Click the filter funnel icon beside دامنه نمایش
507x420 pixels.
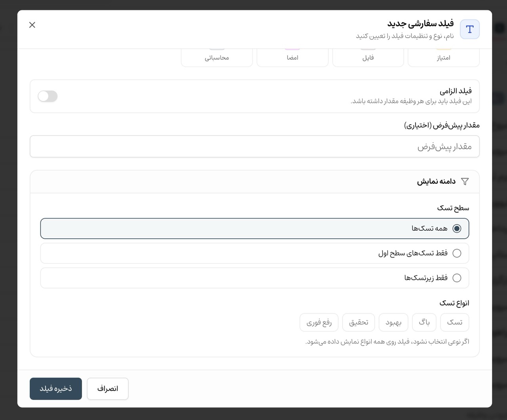(x=465, y=181)
